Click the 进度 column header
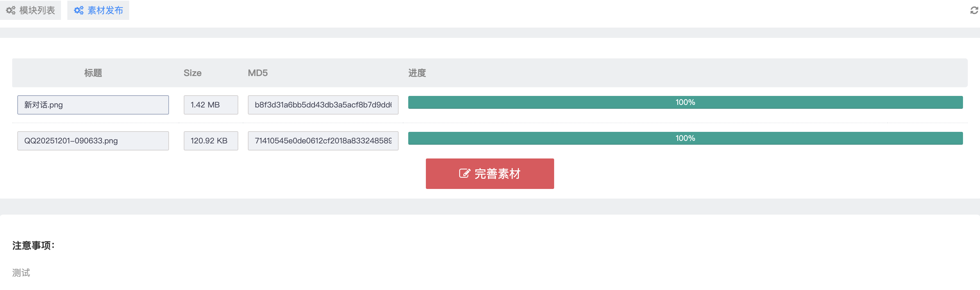Screen dimensions: 980x290 (417, 73)
